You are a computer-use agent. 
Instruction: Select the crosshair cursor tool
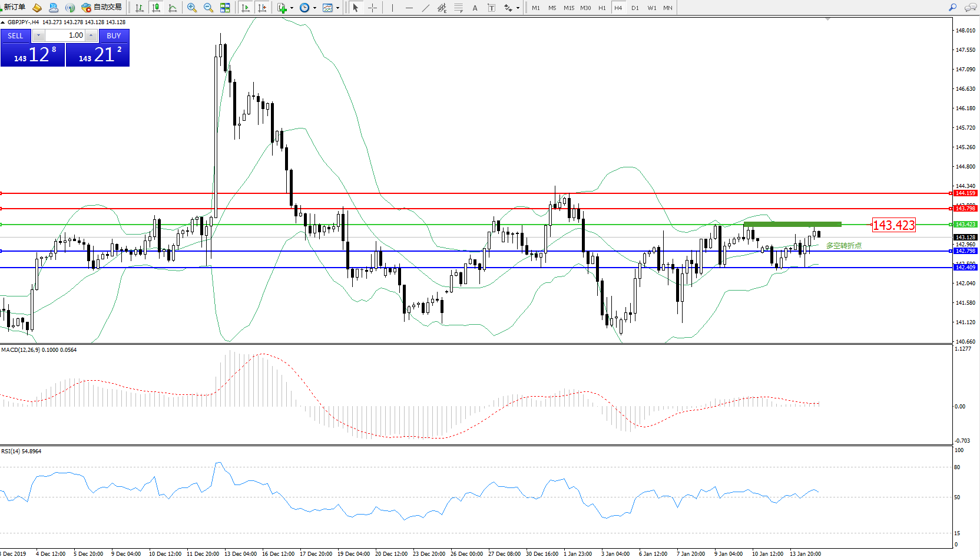click(372, 8)
